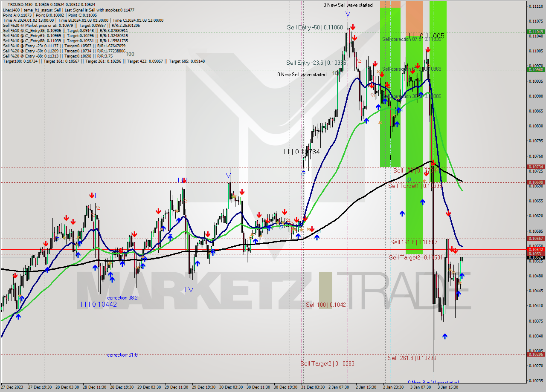Screen dimensions: 546x392
Task: Click the '31 Dec 03:30' time axis label
Action: pos(313,387)
